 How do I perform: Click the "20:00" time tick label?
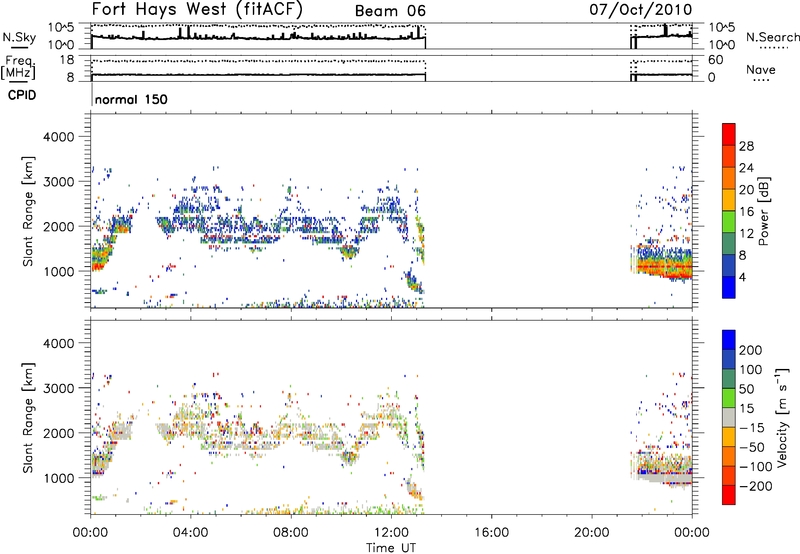591,532
